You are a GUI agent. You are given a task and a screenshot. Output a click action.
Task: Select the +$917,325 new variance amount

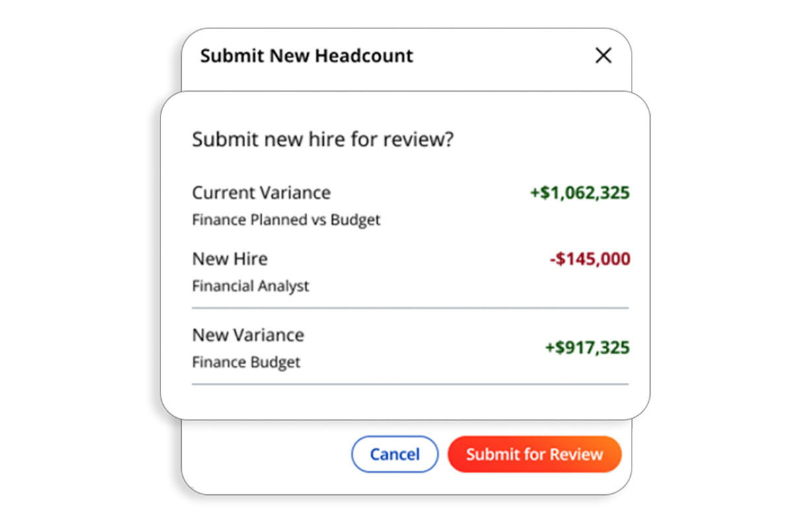pyautogui.click(x=587, y=348)
